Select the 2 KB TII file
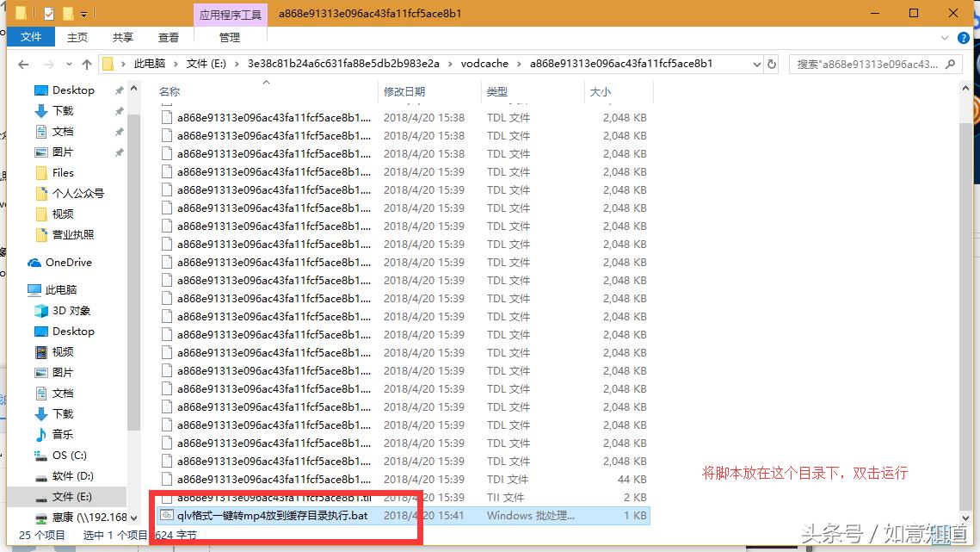Image resolution: width=980 pixels, height=552 pixels. pos(404,498)
